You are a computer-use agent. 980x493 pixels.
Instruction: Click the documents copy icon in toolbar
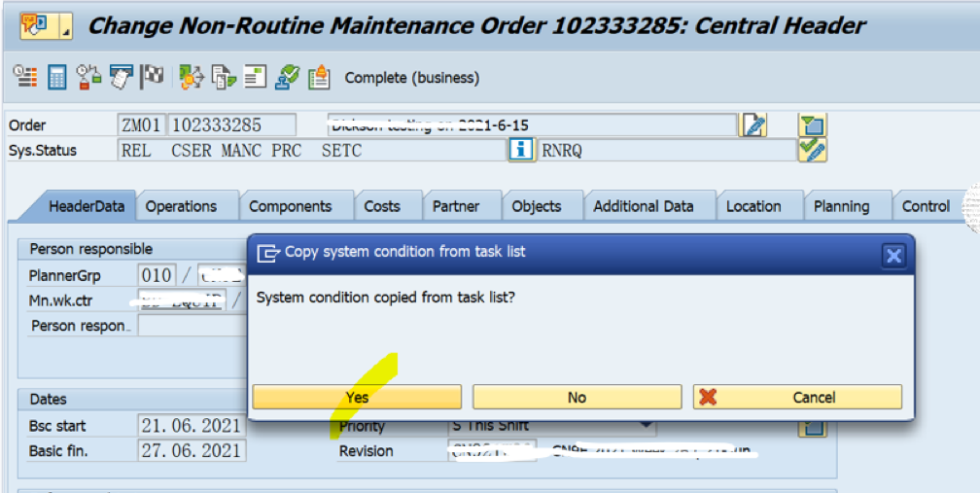(224, 77)
